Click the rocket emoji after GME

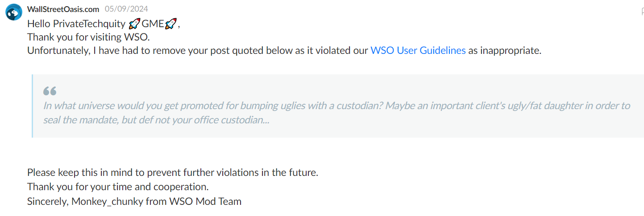click(171, 24)
